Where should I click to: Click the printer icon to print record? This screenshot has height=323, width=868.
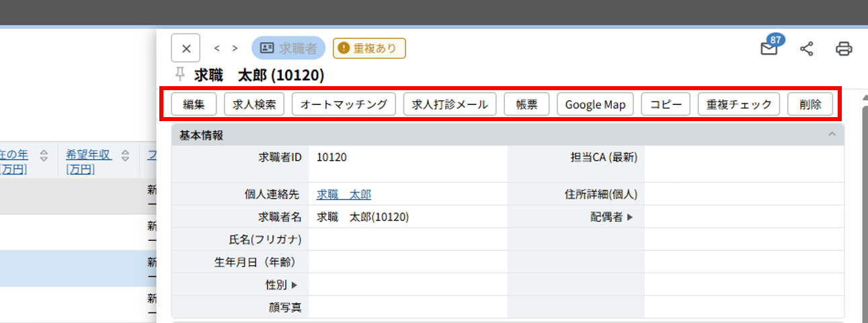[x=844, y=48]
